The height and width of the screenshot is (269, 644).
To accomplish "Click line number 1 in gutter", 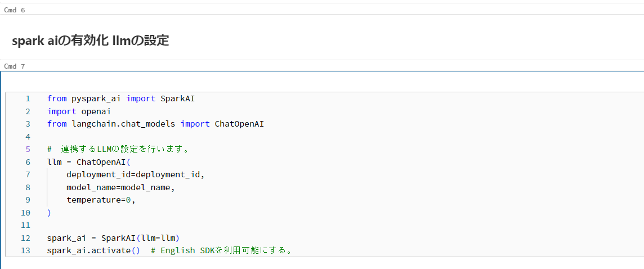I will pos(28,98).
